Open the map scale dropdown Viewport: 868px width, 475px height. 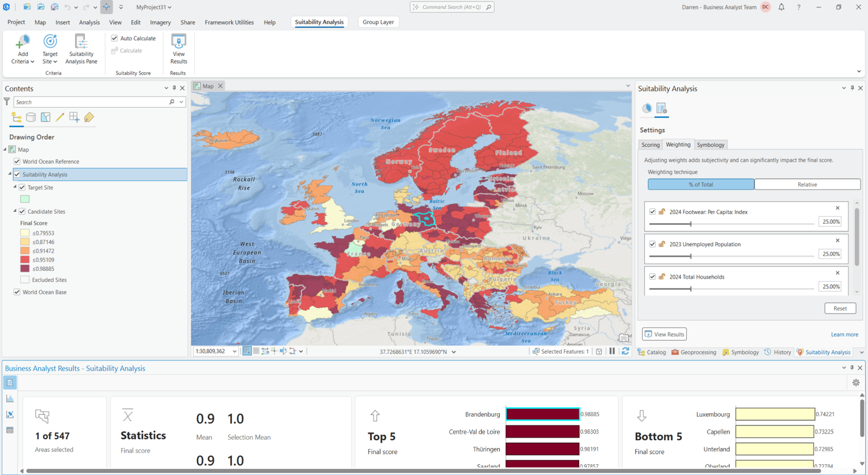pyautogui.click(x=235, y=351)
